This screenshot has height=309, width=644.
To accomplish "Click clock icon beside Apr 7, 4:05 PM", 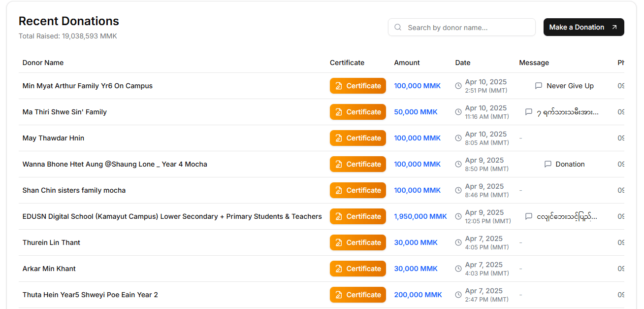I will coord(458,242).
